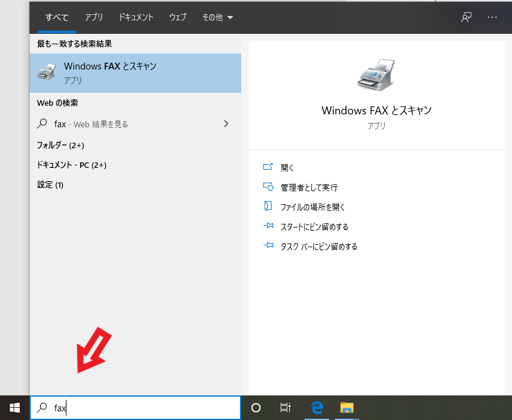Click the pin icon for スタートにピン留めする

pyautogui.click(x=268, y=226)
